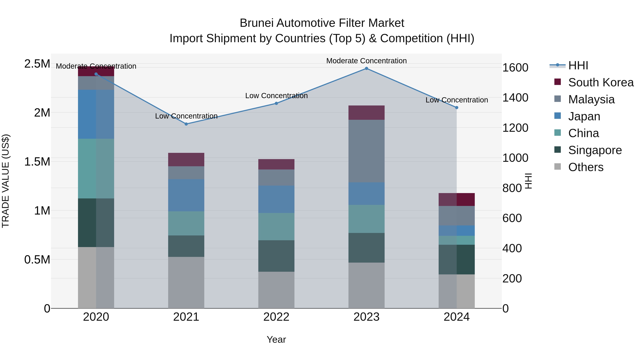Click the 2020 Moderate Concentration annotation
This screenshot has height=362, width=644.
point(96,66)
